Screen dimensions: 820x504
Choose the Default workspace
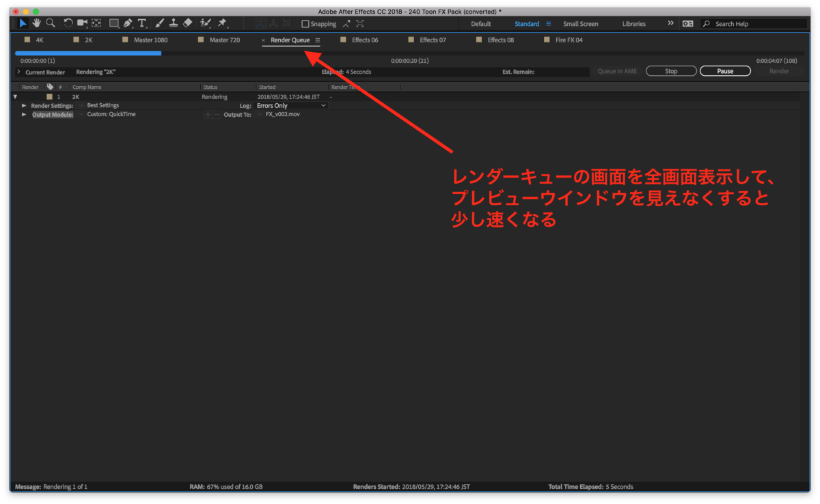481,24
